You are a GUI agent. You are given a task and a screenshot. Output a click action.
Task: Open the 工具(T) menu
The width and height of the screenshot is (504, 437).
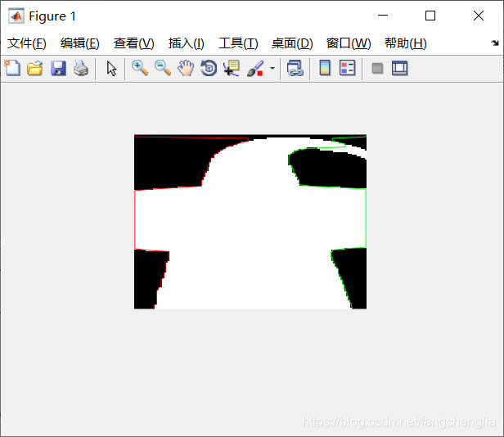238,43
